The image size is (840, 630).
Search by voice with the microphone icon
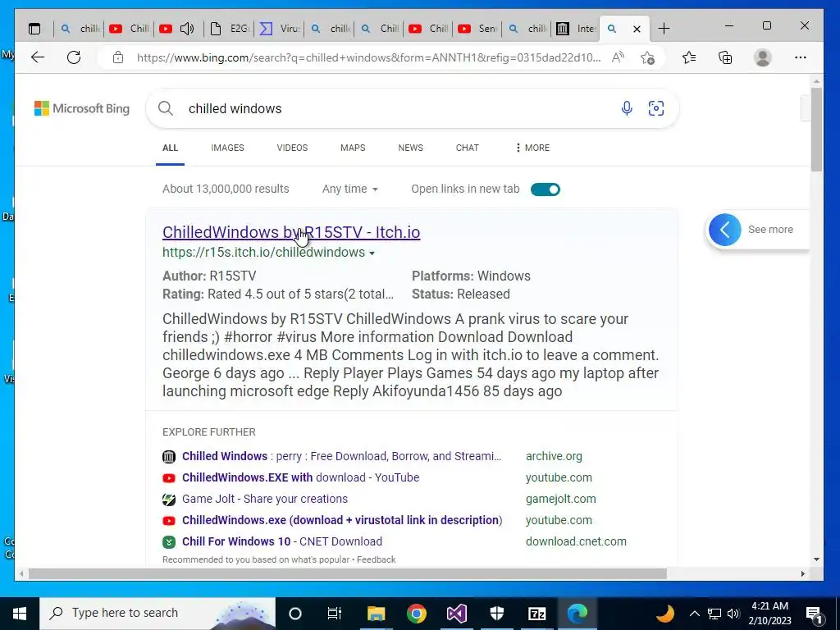tap(627, 108)
